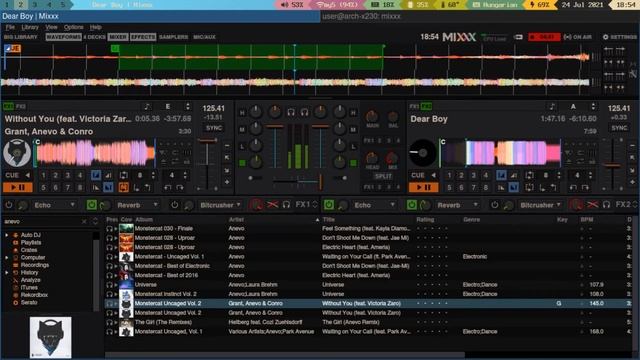Click Deck 2 pitch rate slider

click(613, 163)
